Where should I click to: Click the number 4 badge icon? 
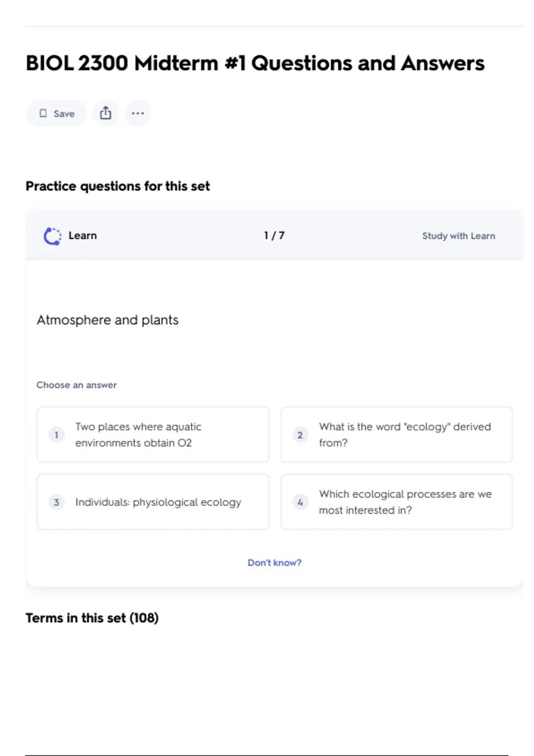(x=300, y=502)
